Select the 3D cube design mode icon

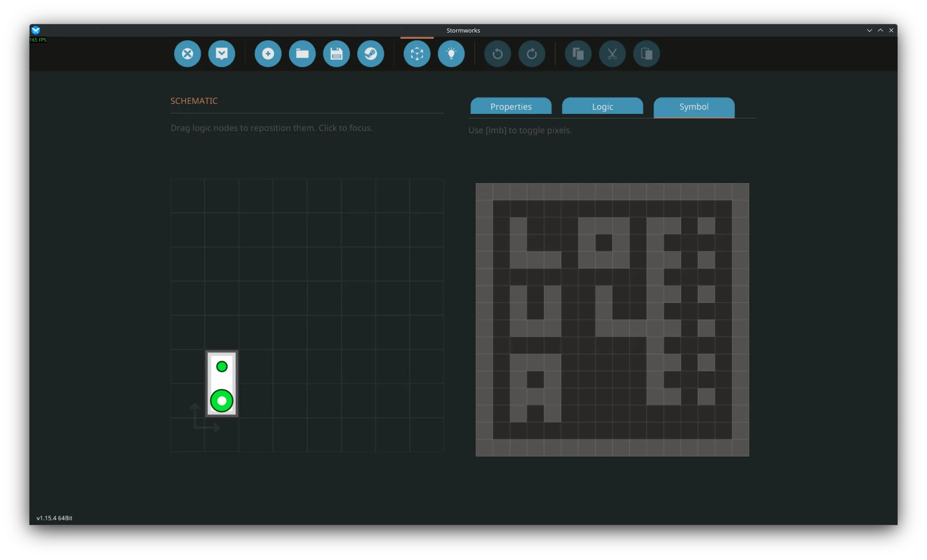417,54
